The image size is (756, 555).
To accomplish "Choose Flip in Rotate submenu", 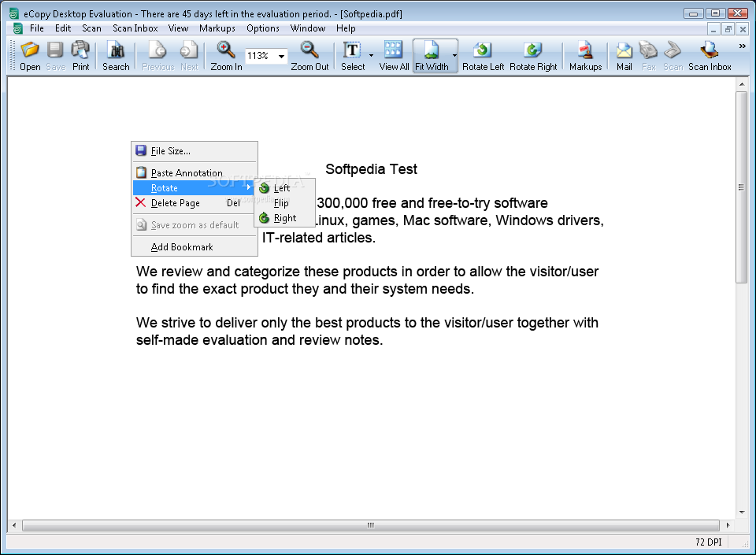I will [284, 203].
